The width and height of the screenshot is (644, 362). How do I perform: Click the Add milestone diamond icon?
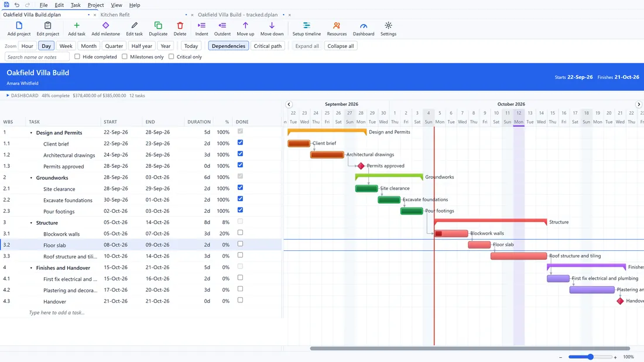click(105, 26)
